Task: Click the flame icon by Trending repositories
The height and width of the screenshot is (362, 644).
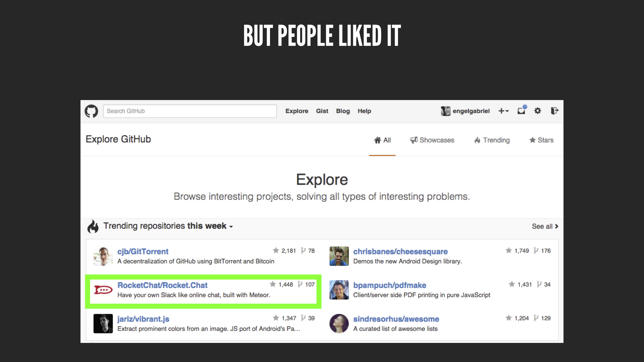Action: click(x=93, y=226)
